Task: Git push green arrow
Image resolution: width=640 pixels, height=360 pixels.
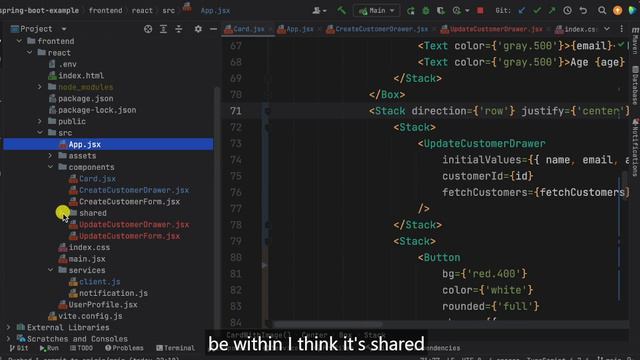Action: pyautogui.click(x=551, y=11)
